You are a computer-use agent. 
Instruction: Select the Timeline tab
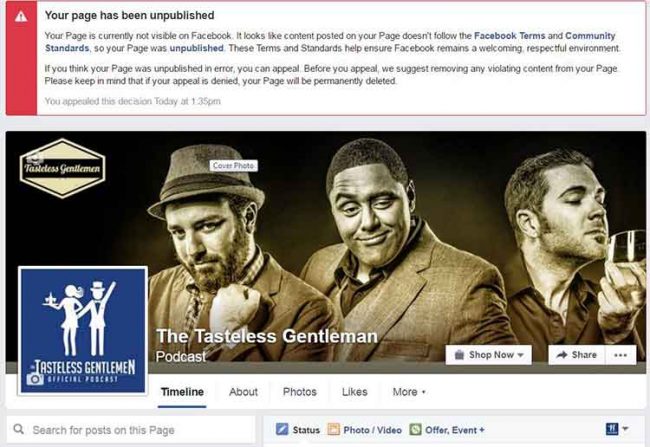tap(182, 392)
